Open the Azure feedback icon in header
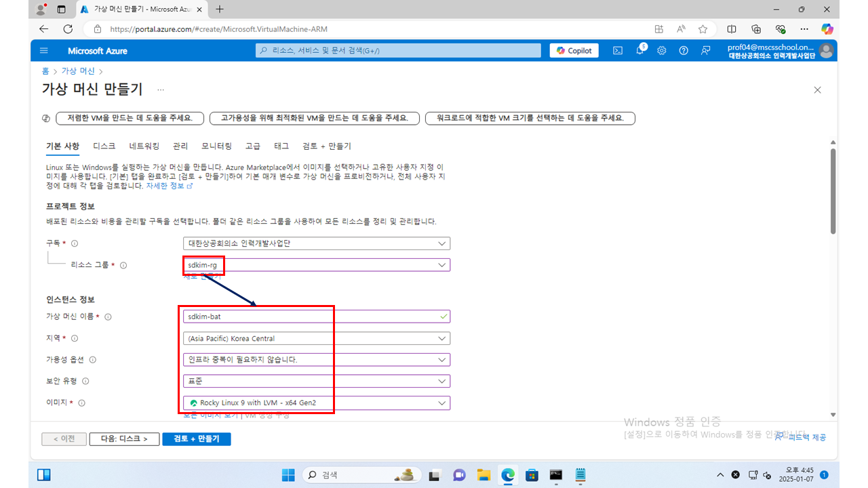 click(706, 51)
